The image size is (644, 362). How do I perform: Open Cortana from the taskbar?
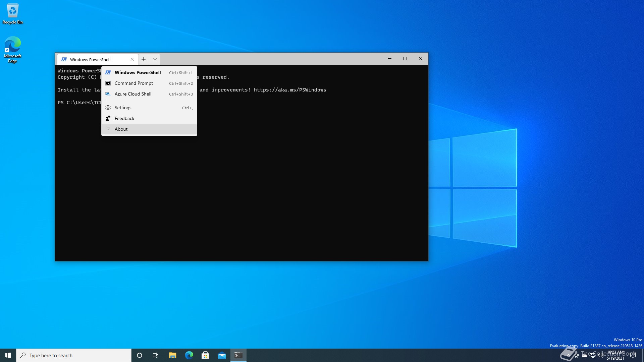pyautogui.click(x=140, y=355)
